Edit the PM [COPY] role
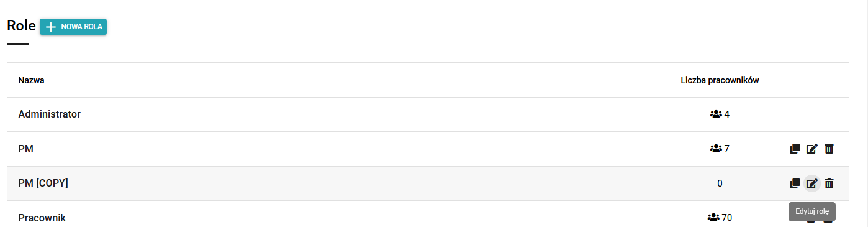The image size is (868, 227). tap(812, 183)
